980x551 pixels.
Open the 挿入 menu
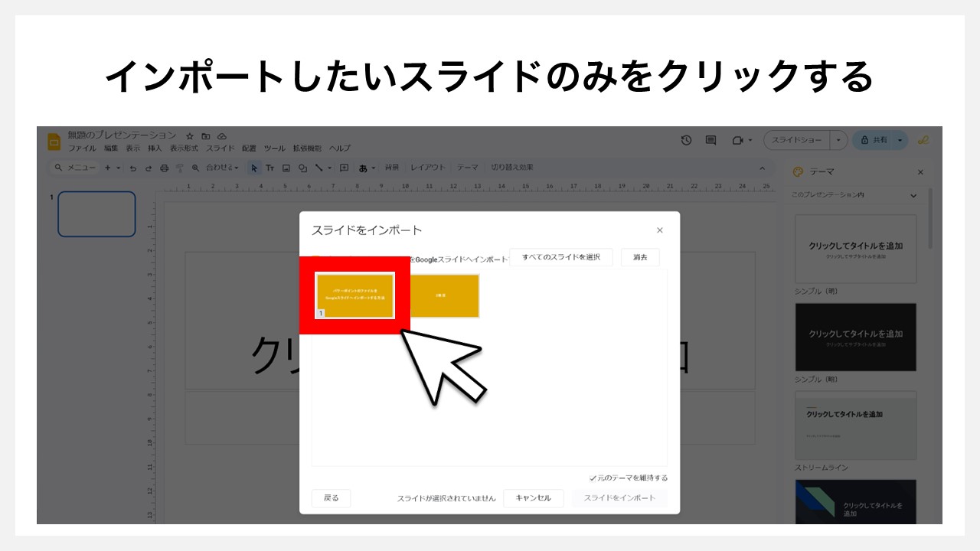[155, 148]
